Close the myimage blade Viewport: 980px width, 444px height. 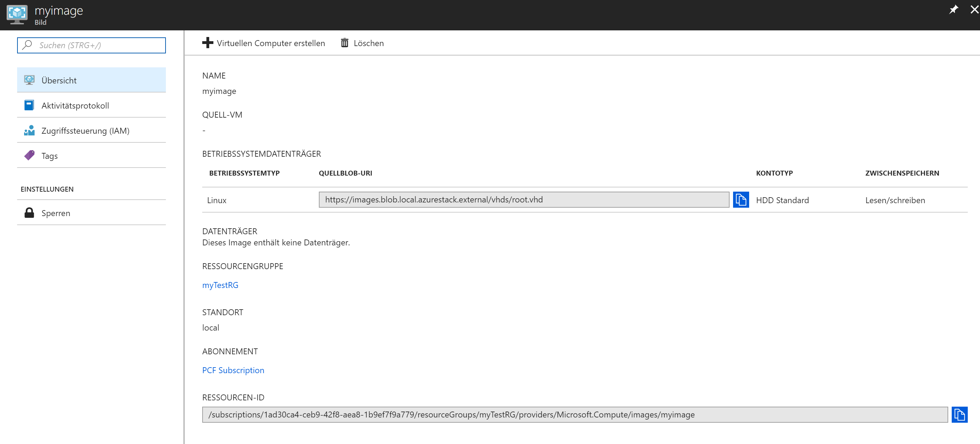[974, 9]
